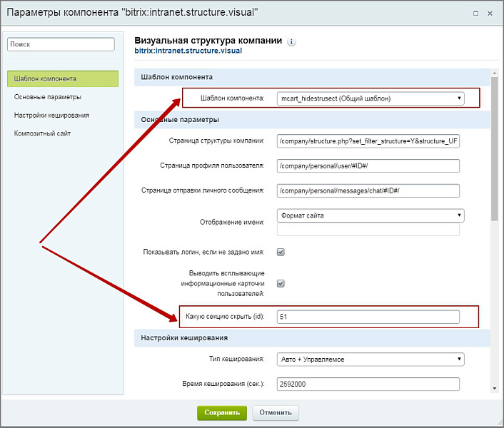Click the search field 'Поиск'

(x=61, y=44)
